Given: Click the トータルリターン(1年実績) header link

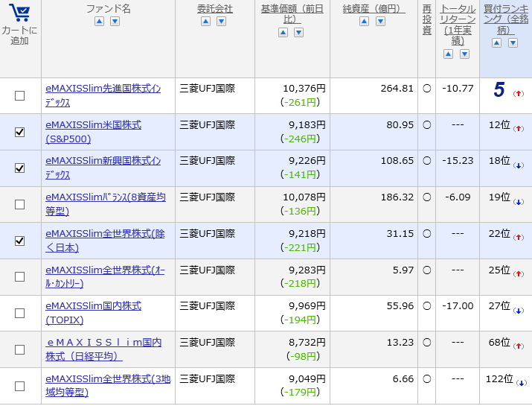Looking at the screenshot, I should [x=458, y=25].
